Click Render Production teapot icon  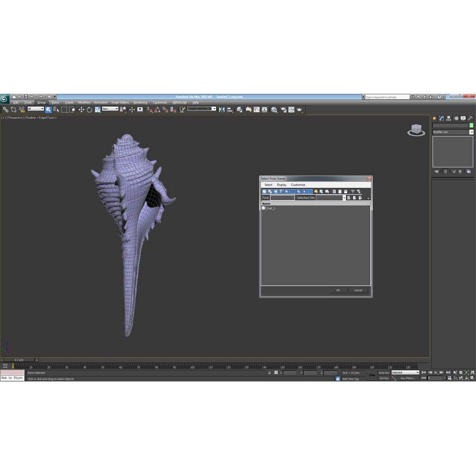coord(300,110)
